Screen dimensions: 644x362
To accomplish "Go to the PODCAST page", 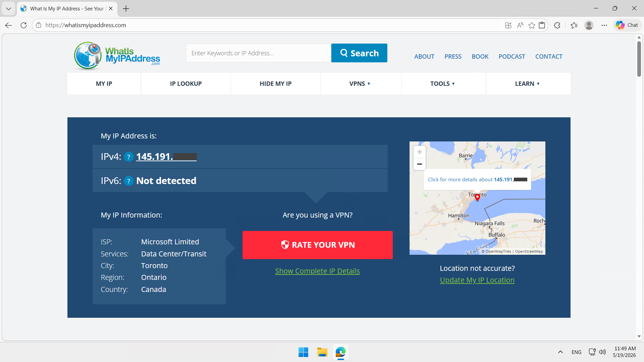I will [x=512, y=57].
